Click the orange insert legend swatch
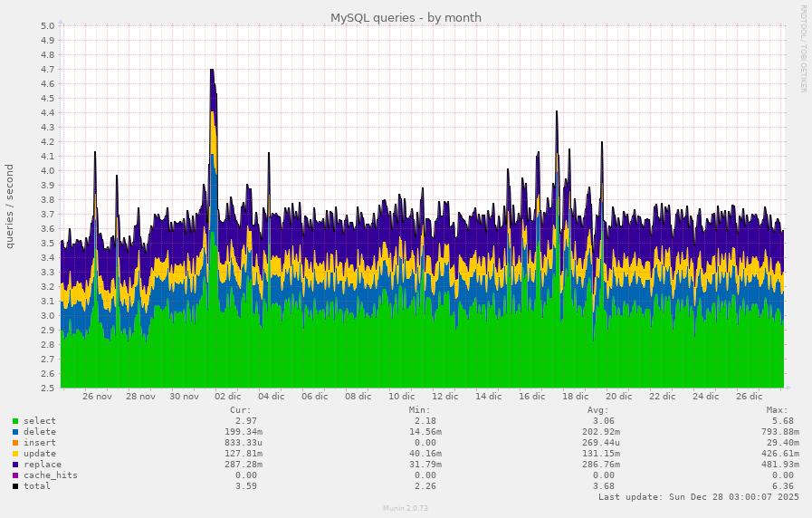Viewport: 812px width, 518px height. click(15, 443)
